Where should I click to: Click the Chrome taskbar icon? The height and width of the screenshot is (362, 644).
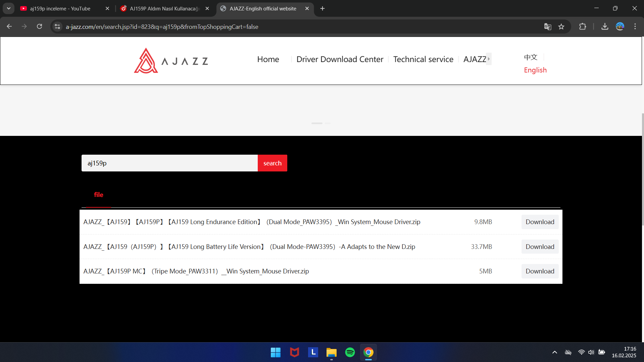(368, 352)
